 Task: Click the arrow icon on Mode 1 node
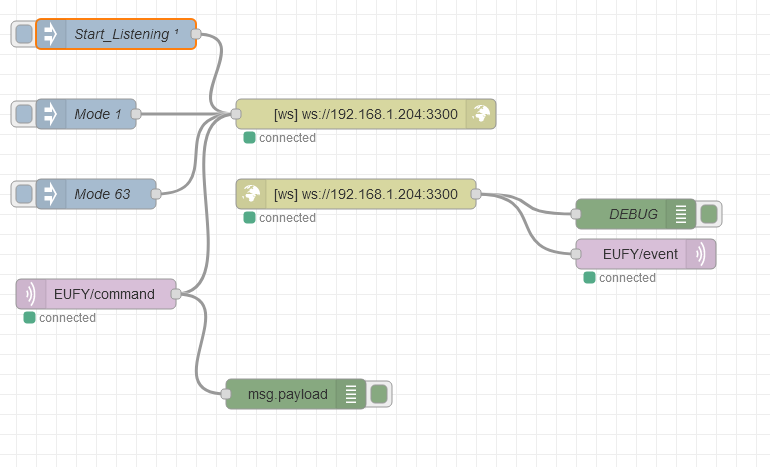tap(51, 114)
